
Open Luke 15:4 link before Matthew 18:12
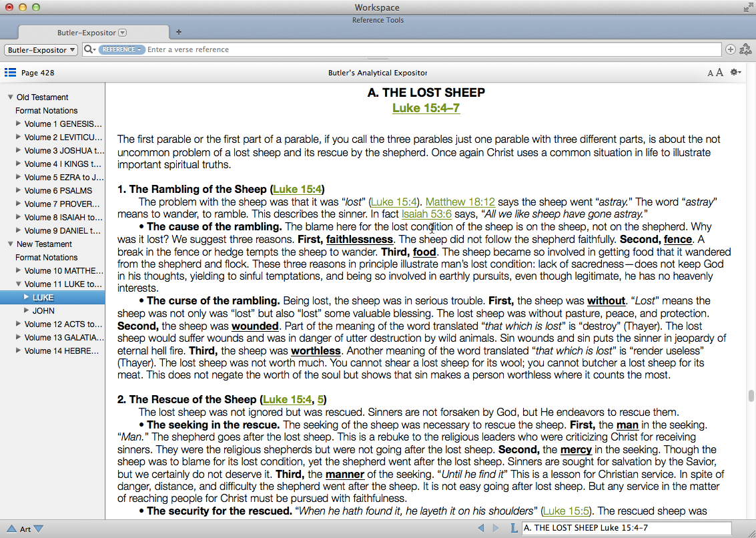pos(394,202)
